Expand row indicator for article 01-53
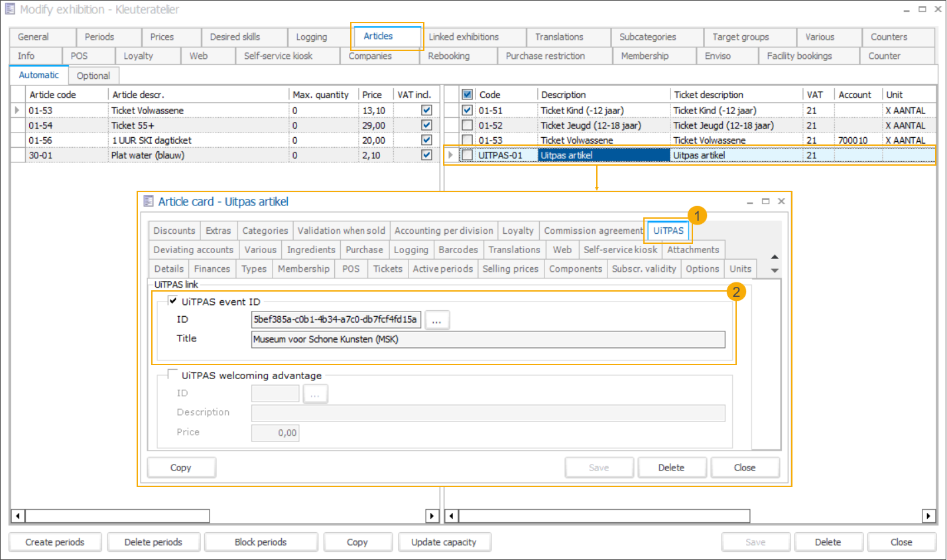Viewport: 947px width, 560px height. pos(17,111)
